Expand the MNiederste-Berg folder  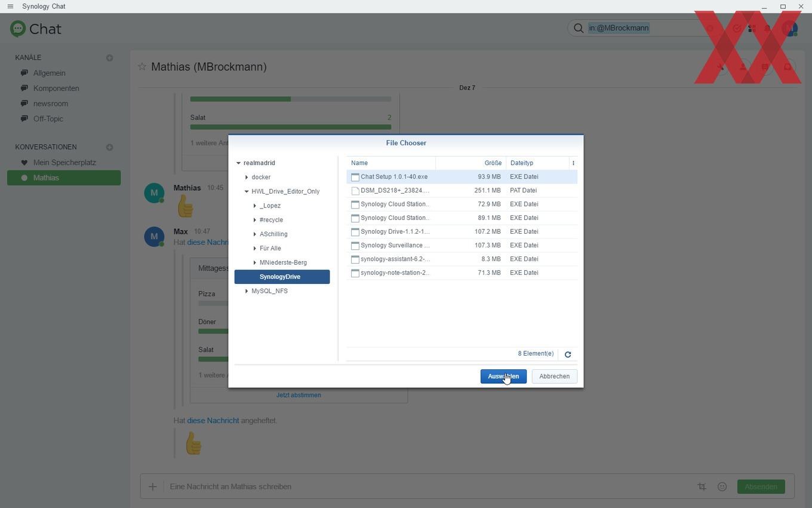pos(255,263)
